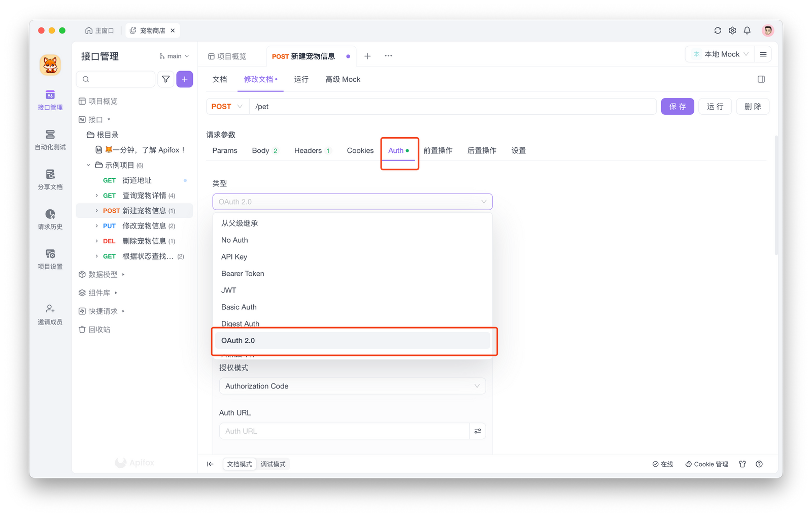Viewport: 812px width, 517px height.
Task: Expand the 查询宠物详情 tree item
Action: [96, 196]
